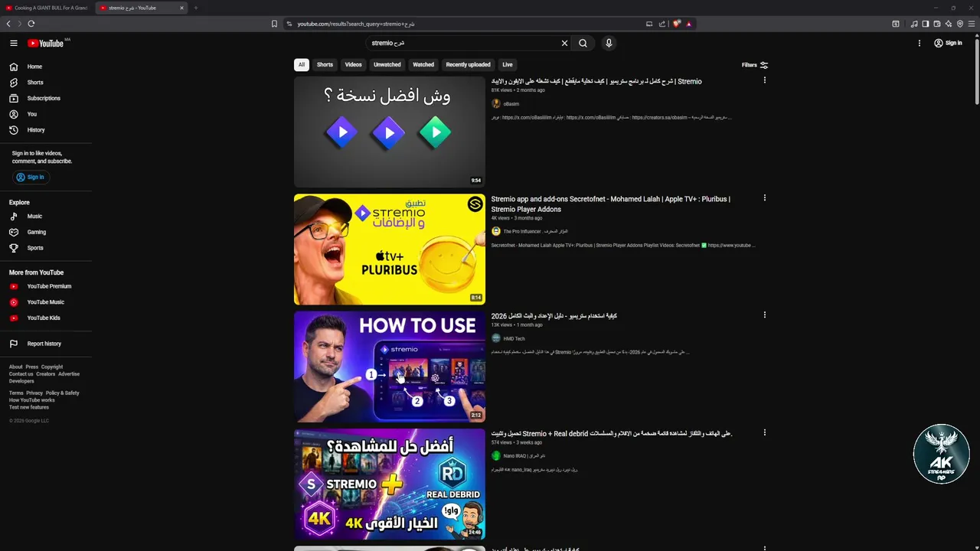
Task: Open the browser main menu
Action: [x=972, y=24]
